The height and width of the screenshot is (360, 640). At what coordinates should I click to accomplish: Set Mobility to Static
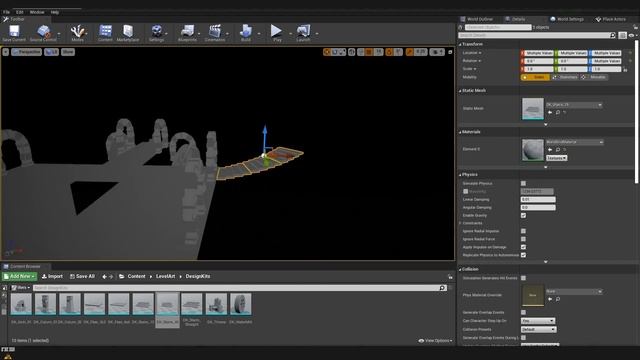pos(535,77)
